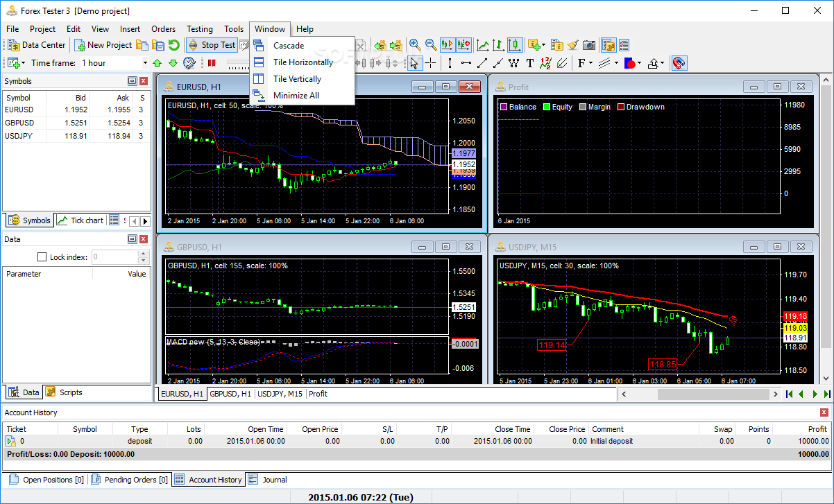Screen dimensions: 834x504
Task: Switch to line chart mode
Action: coord(483,45)
